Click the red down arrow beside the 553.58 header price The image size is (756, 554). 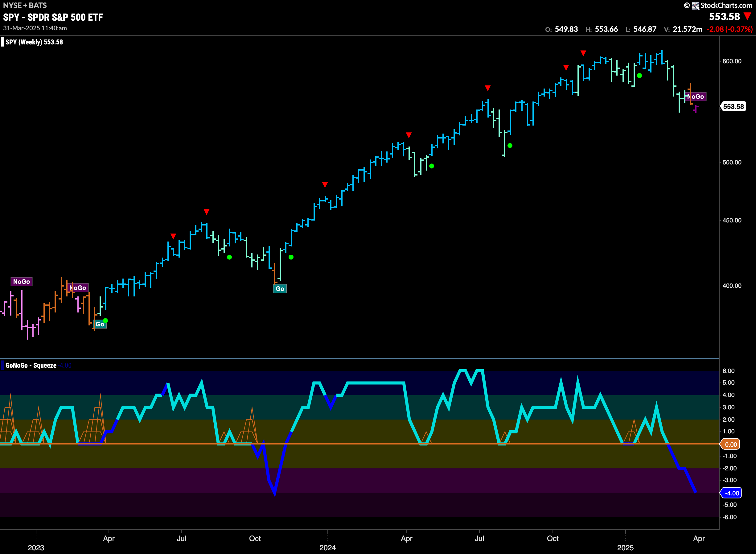[x=747, y=16]
